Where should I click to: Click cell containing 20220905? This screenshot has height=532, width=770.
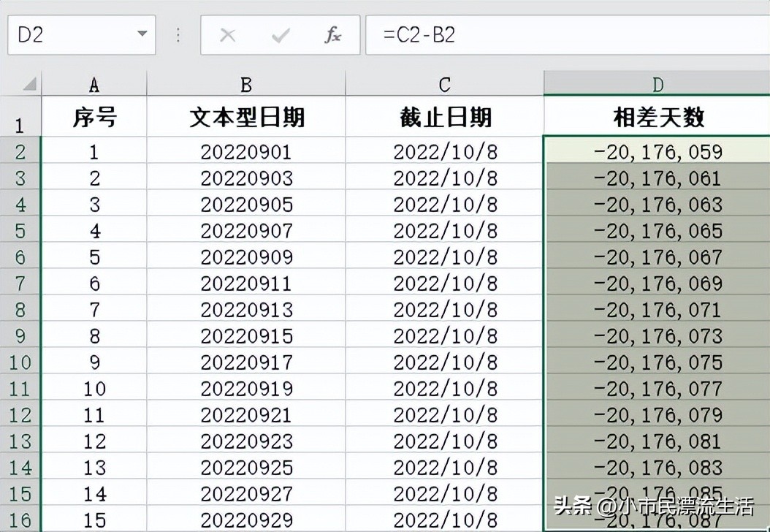tap(246, 203)
